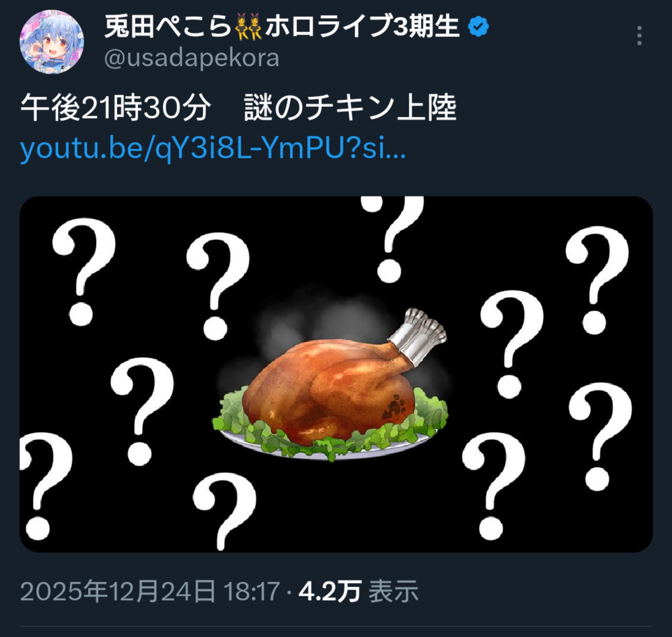Open the 兎田ぺこら profile avatar
The width and height of the screenshot is (672, 637).
tap(52, 42)
